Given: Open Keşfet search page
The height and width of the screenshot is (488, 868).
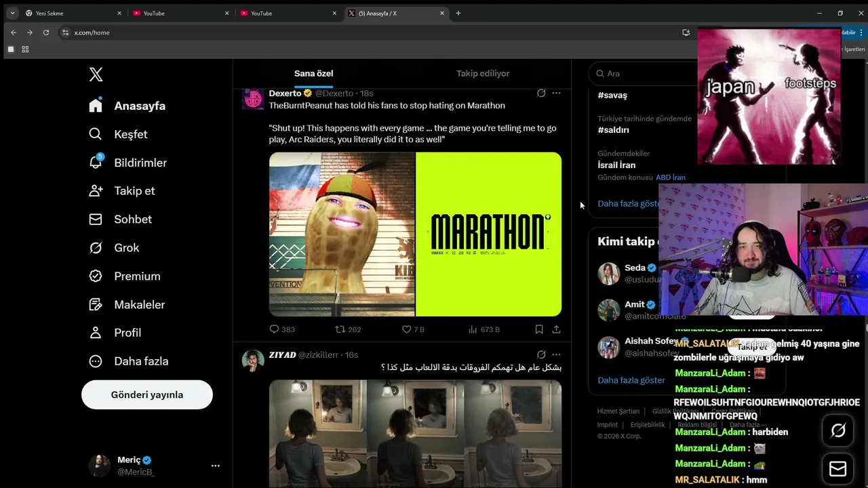Looking at the screenshot, I should 119,134.
